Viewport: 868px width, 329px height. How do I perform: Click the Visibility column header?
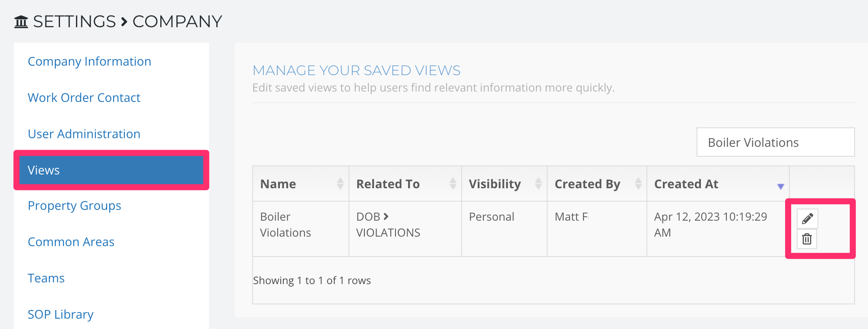tap(504, 184)
